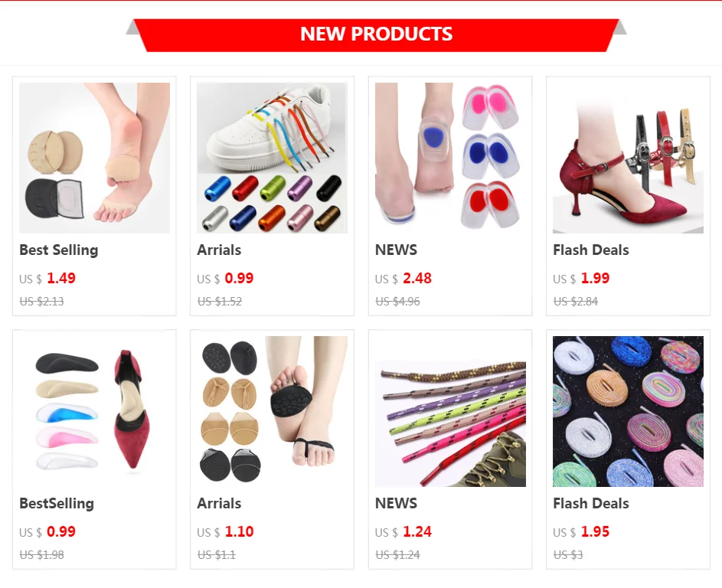Click the BestSelling title priced 0.99
Image resolution: width=722 pixels, height=588 pixels.
click(57, 503)
